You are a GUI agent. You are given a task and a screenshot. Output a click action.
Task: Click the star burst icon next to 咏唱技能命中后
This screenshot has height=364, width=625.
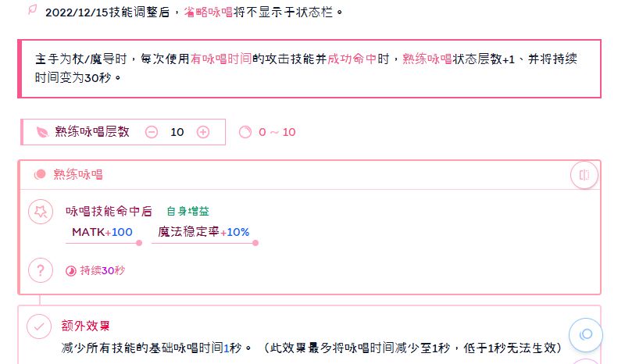(x=41, y=212)
